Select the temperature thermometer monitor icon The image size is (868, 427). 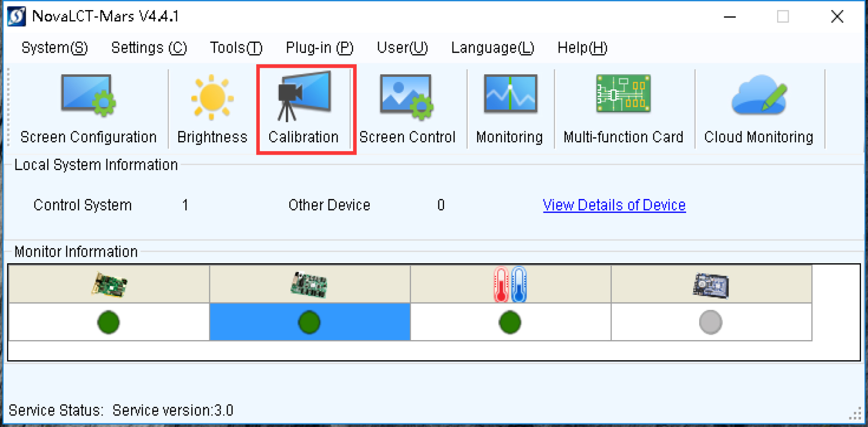(x=510, y=285)
